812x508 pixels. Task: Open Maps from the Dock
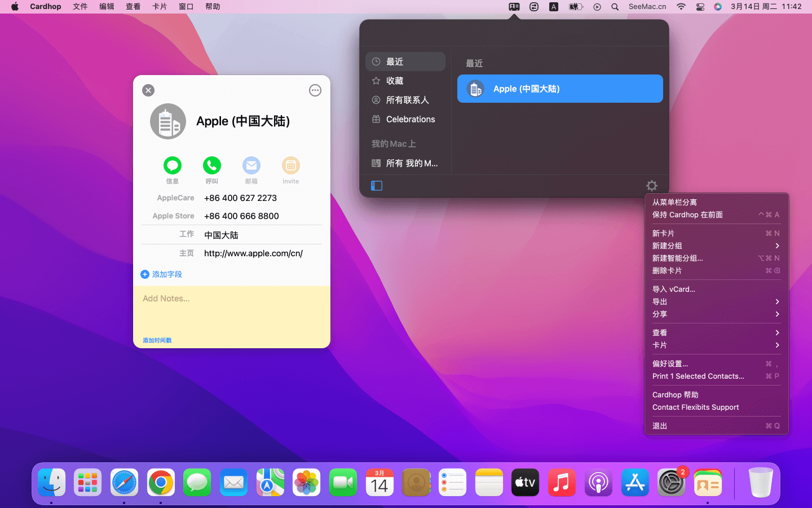tap(270, 483)
